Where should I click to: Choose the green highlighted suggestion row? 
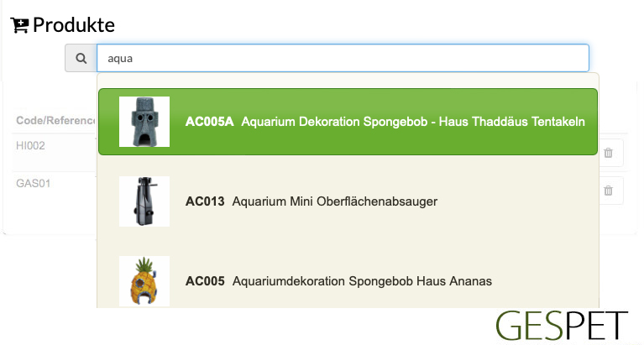[348, 122]
